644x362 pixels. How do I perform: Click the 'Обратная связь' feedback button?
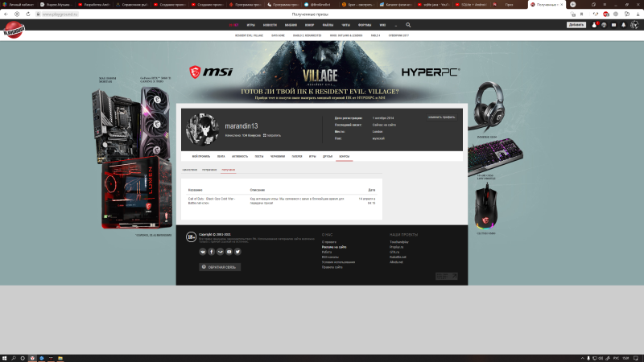(220, 267)
